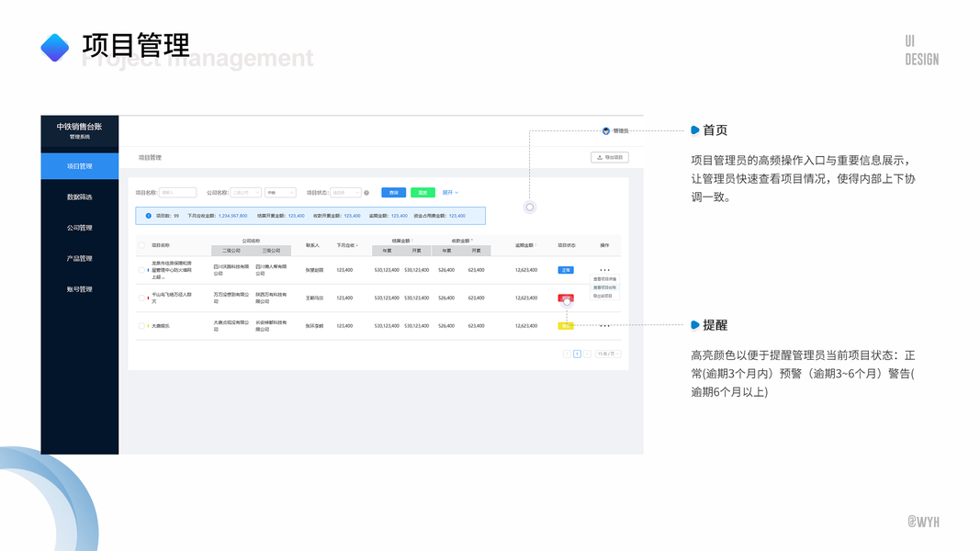The width and height of the screenshot is (980, 551).
Task: Toggle checkbox for the 千山鸟飞绝 project row
Action: [x=141, y=298]
